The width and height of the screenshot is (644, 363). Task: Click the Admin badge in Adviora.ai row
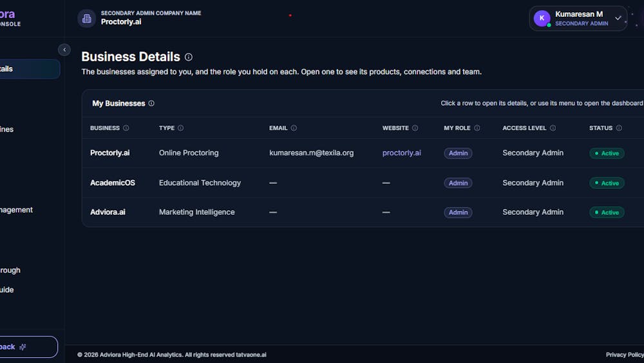coord(458,213)
